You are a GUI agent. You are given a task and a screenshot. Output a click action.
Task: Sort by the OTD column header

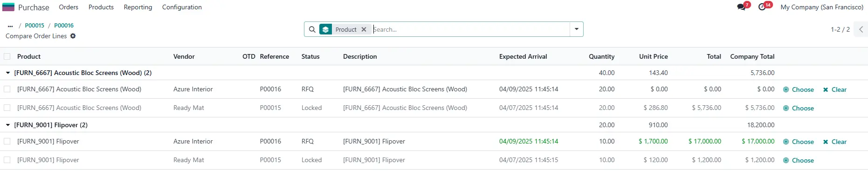tap(249, 56)
